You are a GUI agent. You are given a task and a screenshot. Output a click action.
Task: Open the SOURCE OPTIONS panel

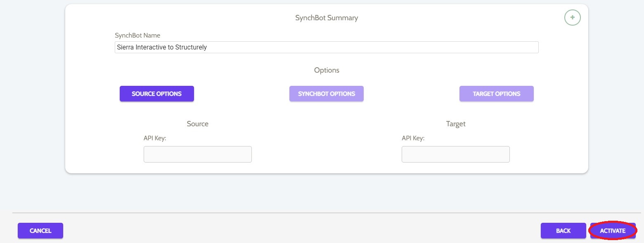click(x=157, y=94)
